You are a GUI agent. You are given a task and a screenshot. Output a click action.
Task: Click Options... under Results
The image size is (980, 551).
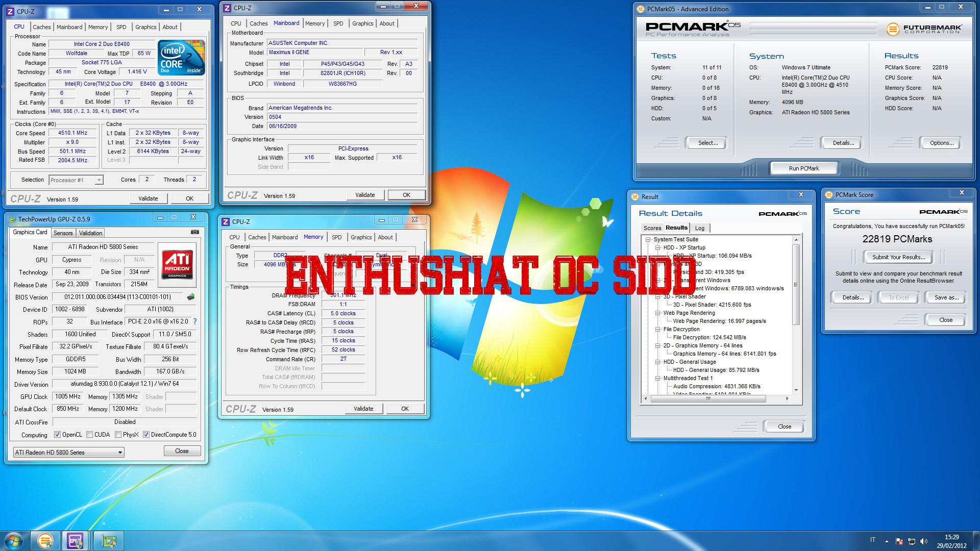pyautogui.click(x=942, y=143)
